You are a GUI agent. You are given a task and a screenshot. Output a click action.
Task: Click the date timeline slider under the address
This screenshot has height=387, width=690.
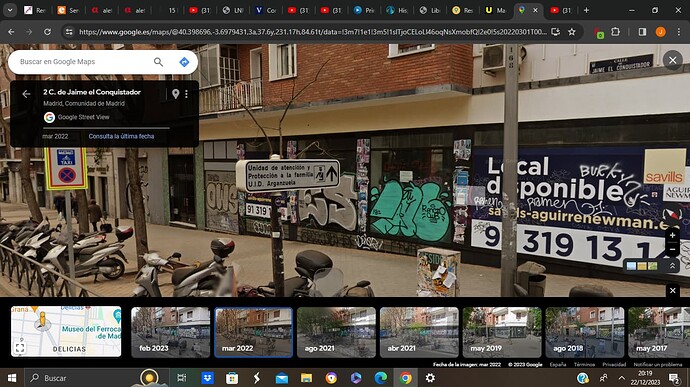(x=106, y=128)
